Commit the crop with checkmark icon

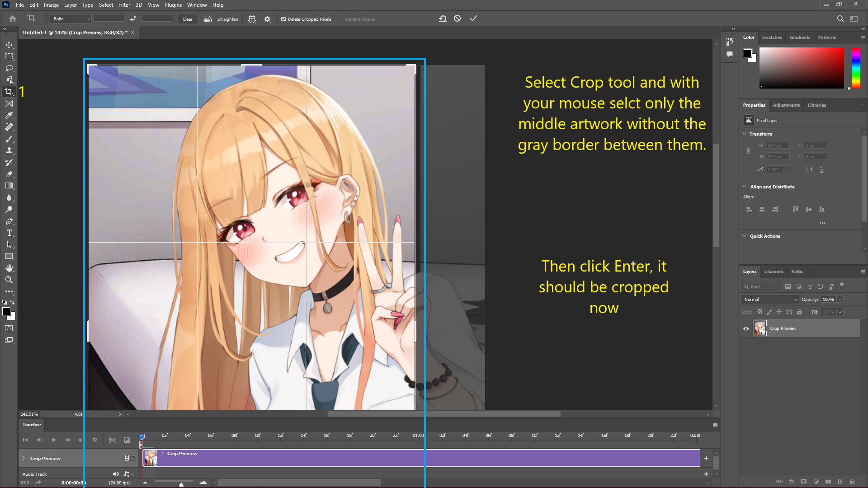pos(473,19)
